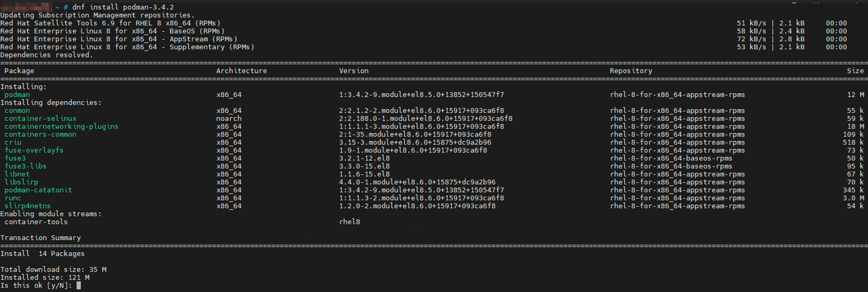The width and height of the screenshot is (868, 292).
Task: Click the 'fuse3-libs' package name
Action: (26, 166)
